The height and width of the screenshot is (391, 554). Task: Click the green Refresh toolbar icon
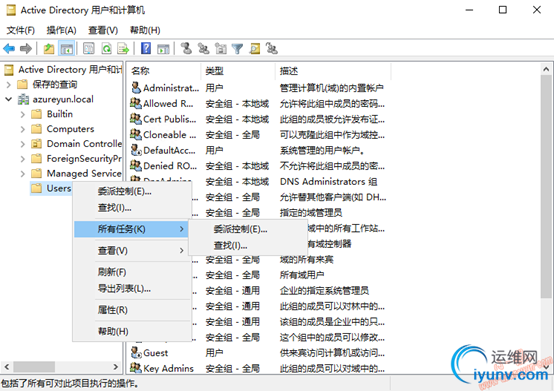(106, 48)
